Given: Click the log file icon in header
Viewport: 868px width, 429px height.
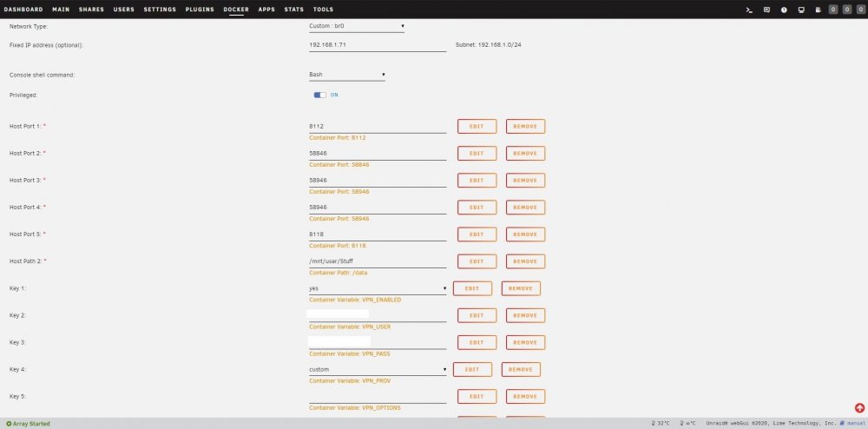Looking at the screenshot, I should 818,10.
